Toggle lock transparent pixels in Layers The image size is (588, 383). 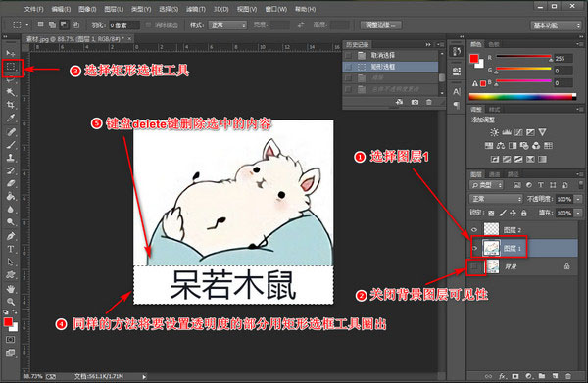[x=491, y=213]
